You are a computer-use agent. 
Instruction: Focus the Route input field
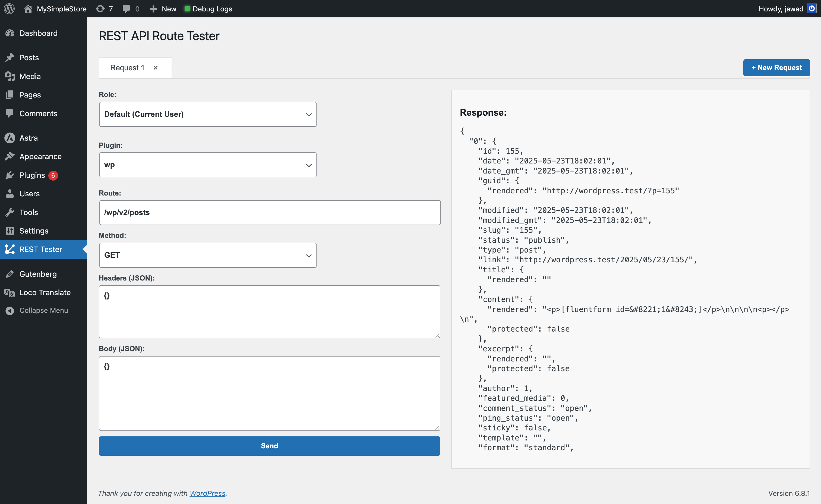point(270,212)
